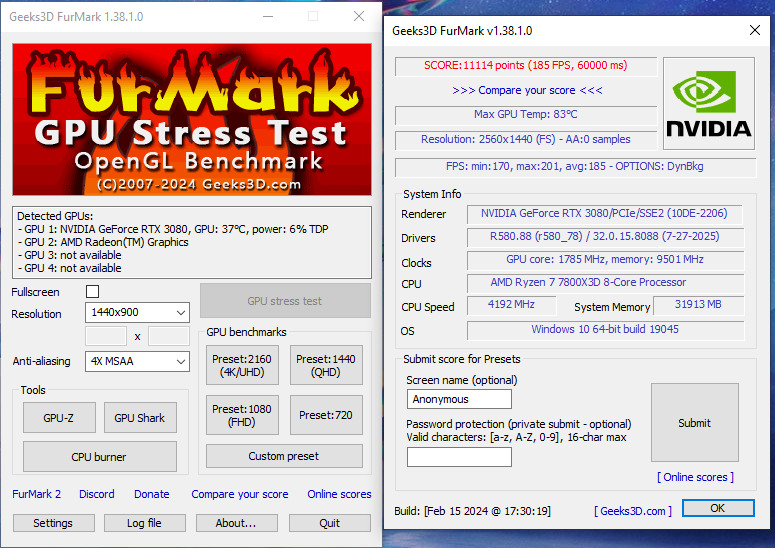Screen dimensions: 776x549
Task: Click the custom height field under Resolution
Action: coord(169,336)
